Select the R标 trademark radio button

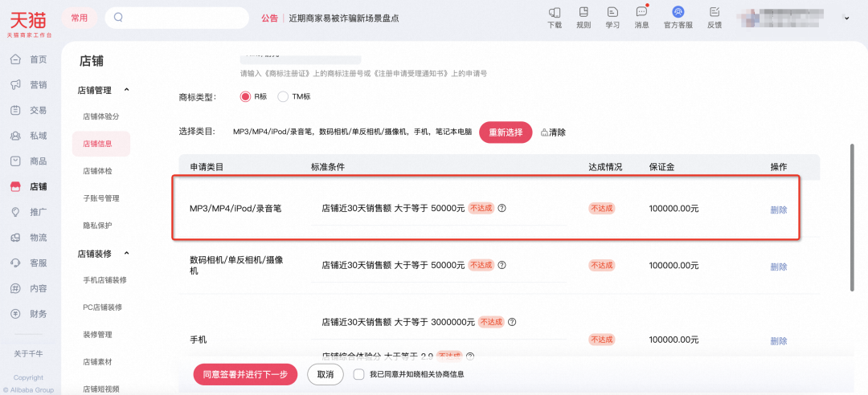[x=246, y=96]
